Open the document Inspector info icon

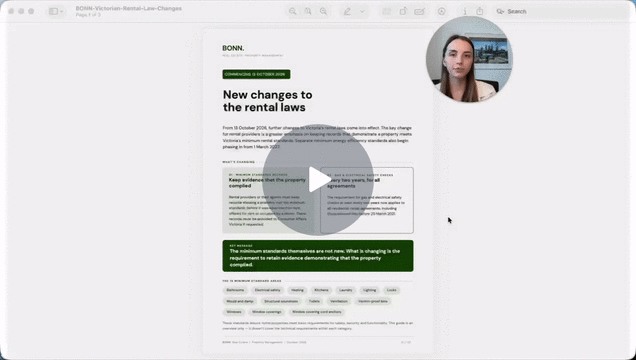click(465, 11)
